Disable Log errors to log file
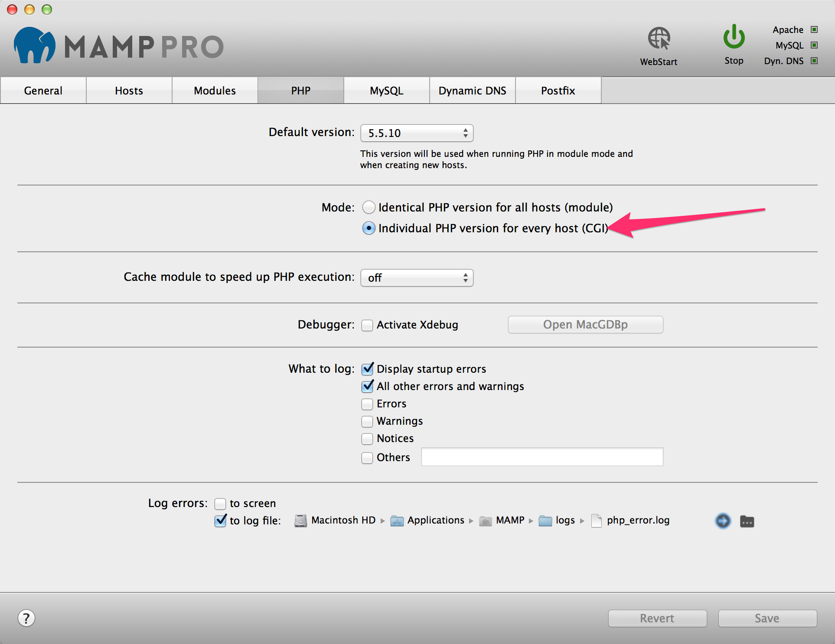 coord(220,520)
